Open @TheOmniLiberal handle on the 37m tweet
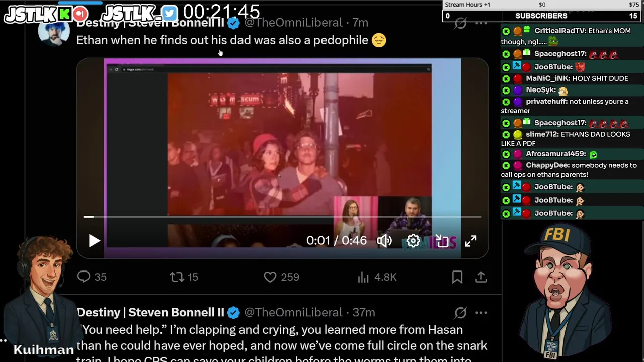Viewport: 644px width, 362px height. 293,312
